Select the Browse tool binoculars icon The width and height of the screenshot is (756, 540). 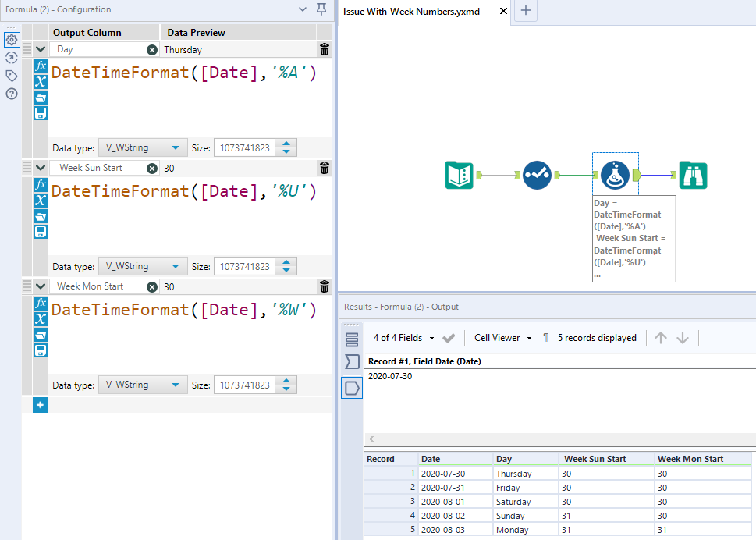tap(693, 175)
